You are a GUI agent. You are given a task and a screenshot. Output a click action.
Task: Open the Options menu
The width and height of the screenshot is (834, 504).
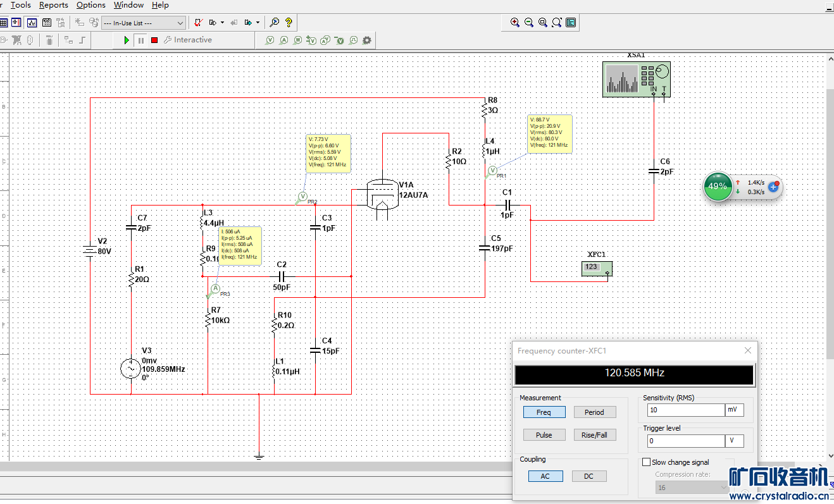coord(90,5)
